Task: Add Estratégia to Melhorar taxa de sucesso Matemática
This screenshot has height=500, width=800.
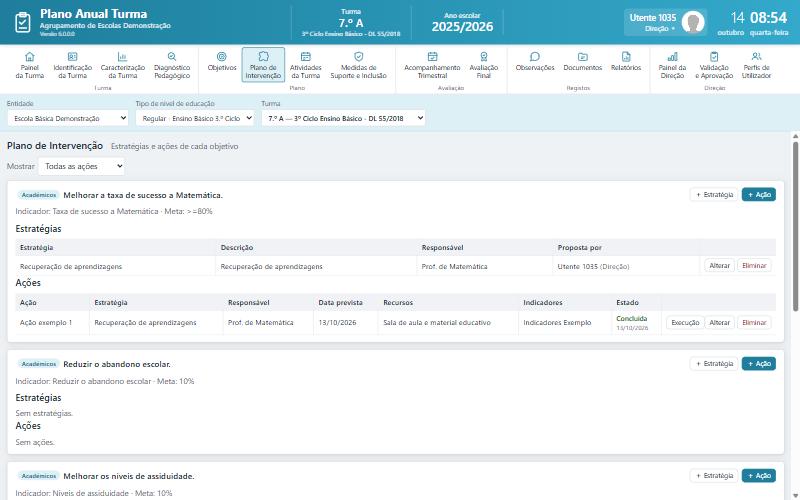Action: 714,195
